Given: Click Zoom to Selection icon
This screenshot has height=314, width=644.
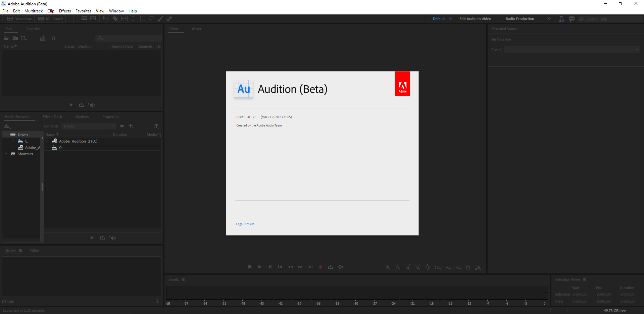Looking at the screenshot, I should click(457, 267).
